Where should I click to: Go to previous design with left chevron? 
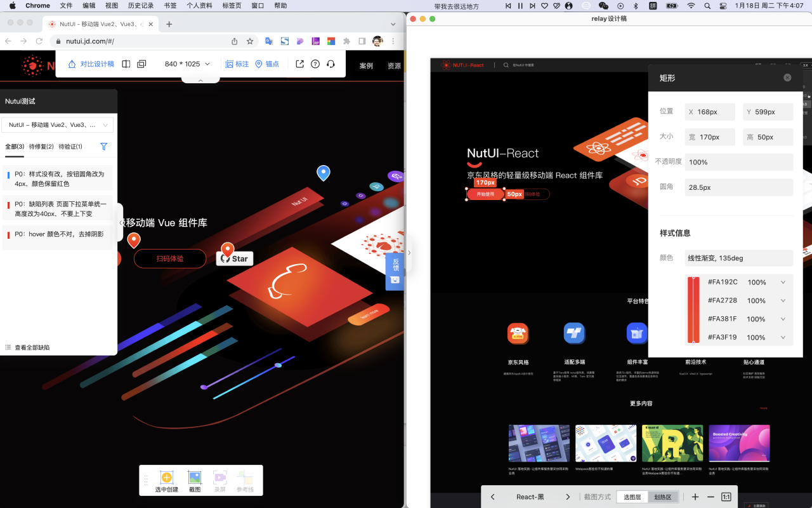pyautogui.click(x=493, y=497)
